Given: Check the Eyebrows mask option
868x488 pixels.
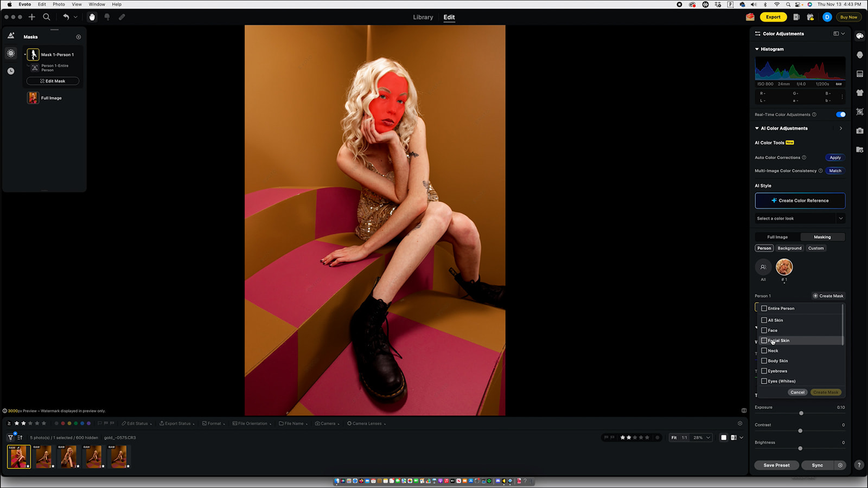Looking at the screenshot, I should (764, 371).
